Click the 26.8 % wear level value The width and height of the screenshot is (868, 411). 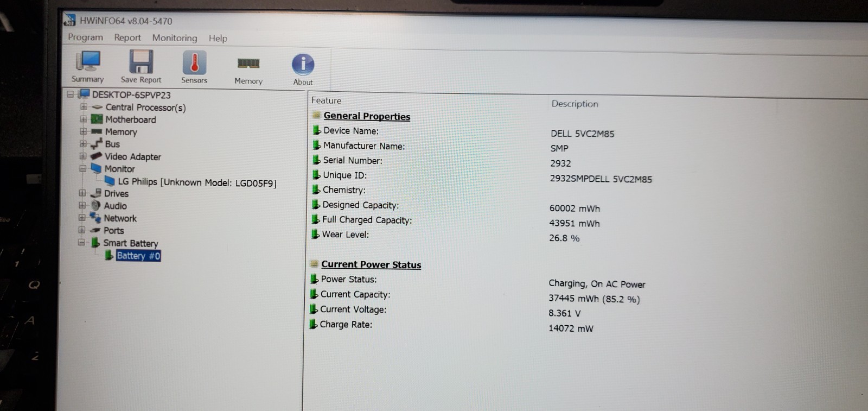[564, 238]
